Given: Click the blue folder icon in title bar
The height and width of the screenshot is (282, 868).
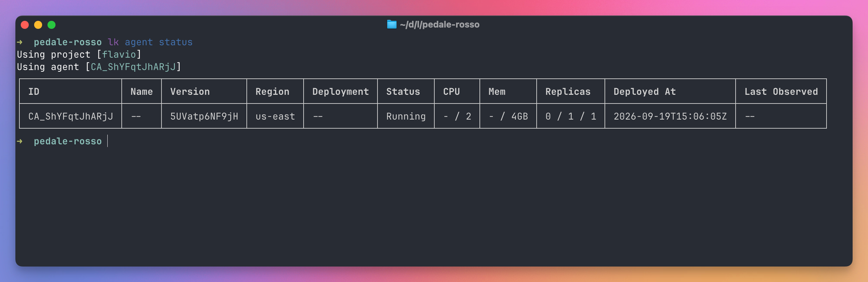Looking at the screenshot, I should coord(392,24).
